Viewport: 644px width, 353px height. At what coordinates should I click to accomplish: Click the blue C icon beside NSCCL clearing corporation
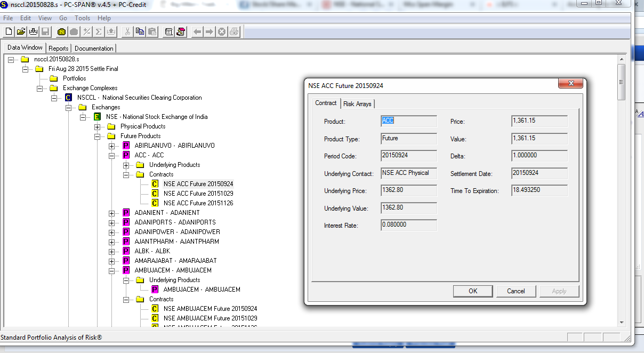68,98
